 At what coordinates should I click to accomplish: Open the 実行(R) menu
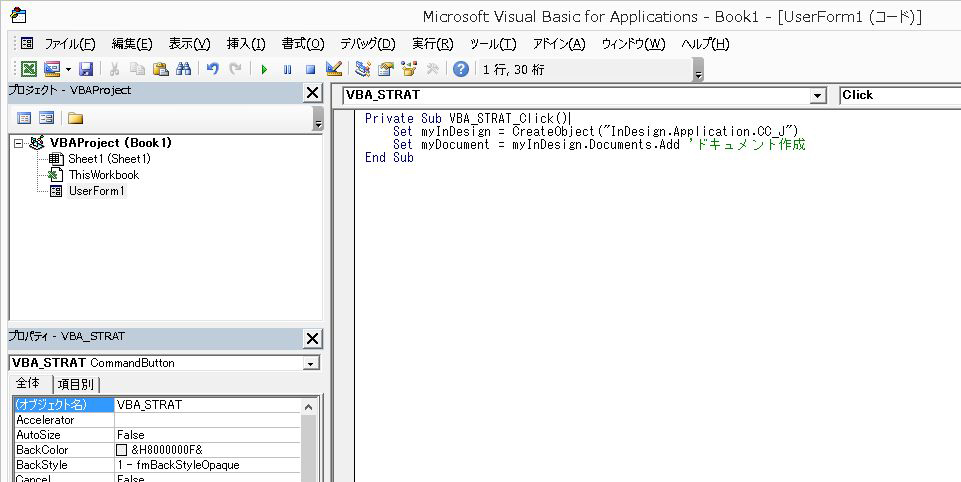coord(433,44)
